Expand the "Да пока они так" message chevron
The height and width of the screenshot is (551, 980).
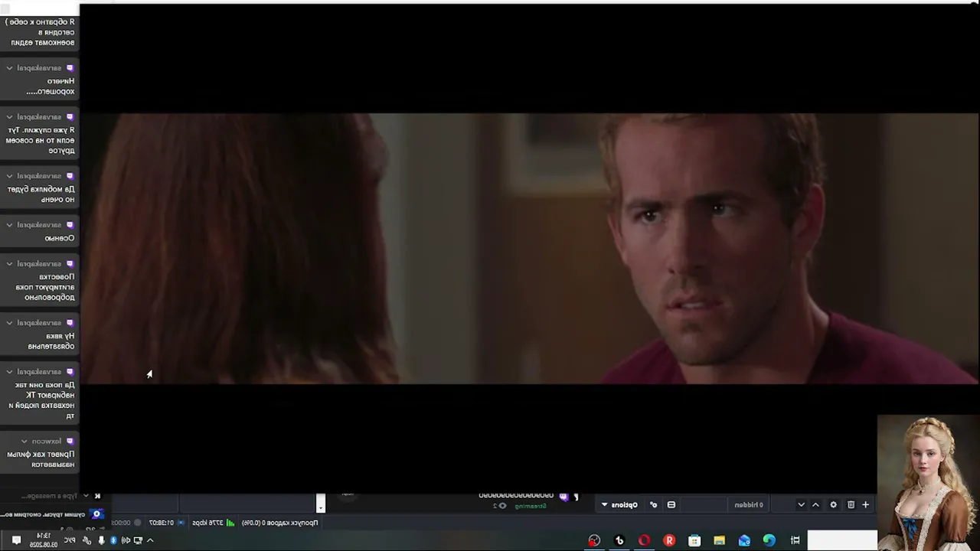(x=9, y=372)
